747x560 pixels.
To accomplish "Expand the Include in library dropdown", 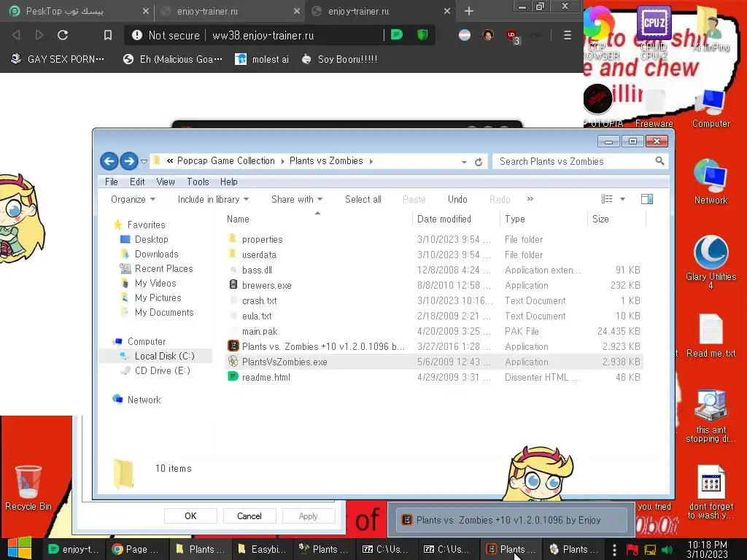I will click(213, 200).
